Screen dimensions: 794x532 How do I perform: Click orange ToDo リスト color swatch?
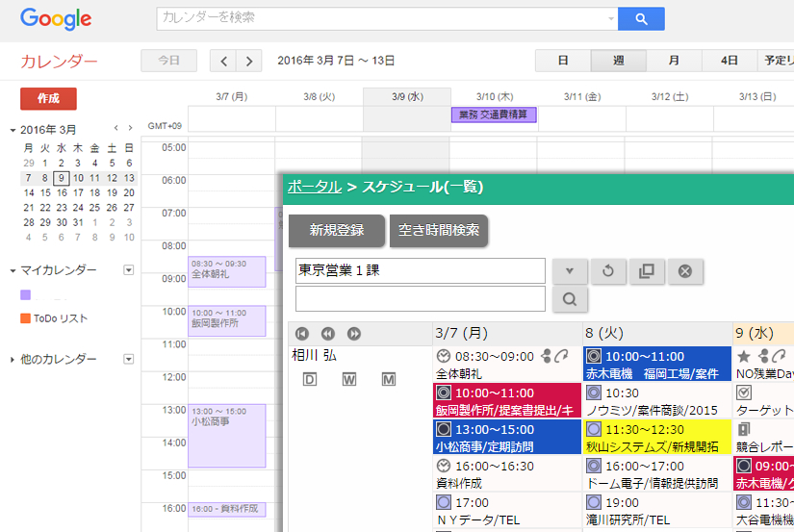pyautogui.click(x=25, y=318)
